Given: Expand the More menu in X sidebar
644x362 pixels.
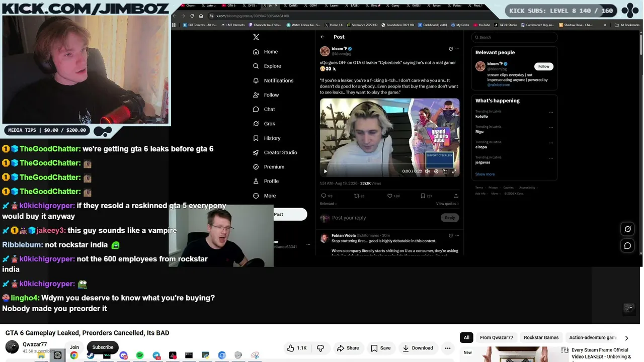Looking at the screenshot, I should point(265,196).
